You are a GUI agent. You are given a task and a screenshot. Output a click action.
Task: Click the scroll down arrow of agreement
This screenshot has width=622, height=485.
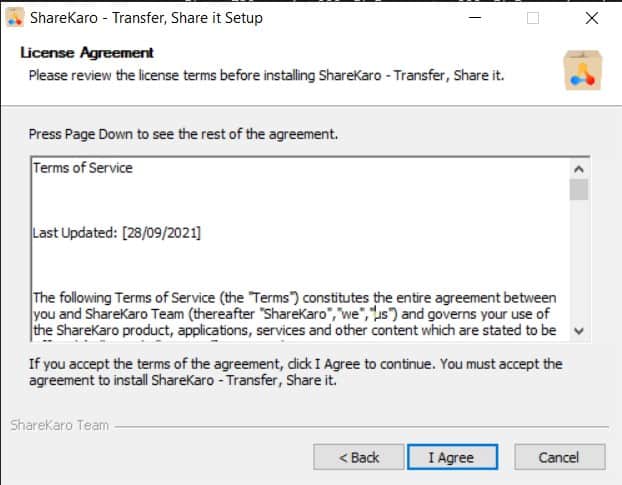click(x=579, y=330)
